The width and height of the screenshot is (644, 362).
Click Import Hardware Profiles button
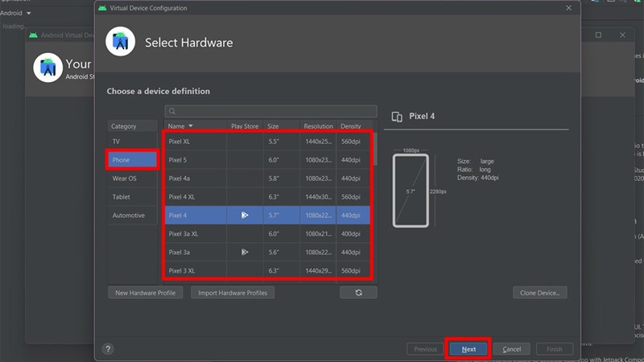pyautogui.click(x=233, y=293)
